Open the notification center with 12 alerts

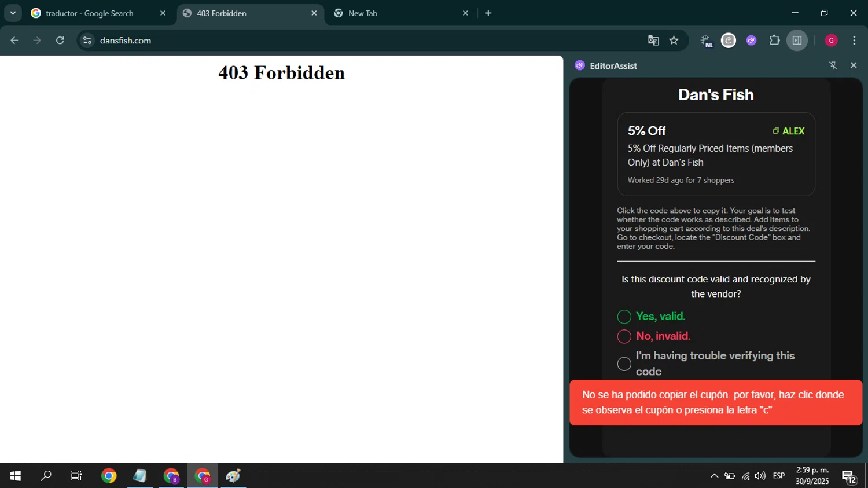[x=849, y=476]
